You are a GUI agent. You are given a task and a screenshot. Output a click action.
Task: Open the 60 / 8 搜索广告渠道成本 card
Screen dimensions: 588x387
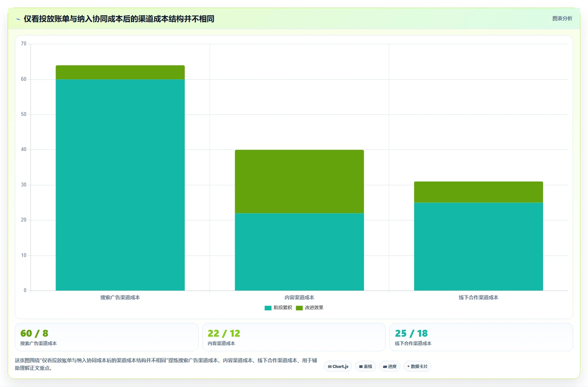coord(107,337)
